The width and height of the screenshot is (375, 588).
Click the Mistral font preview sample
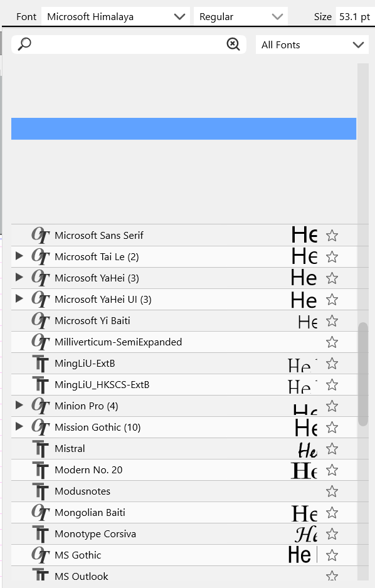(x=307, y=450)
